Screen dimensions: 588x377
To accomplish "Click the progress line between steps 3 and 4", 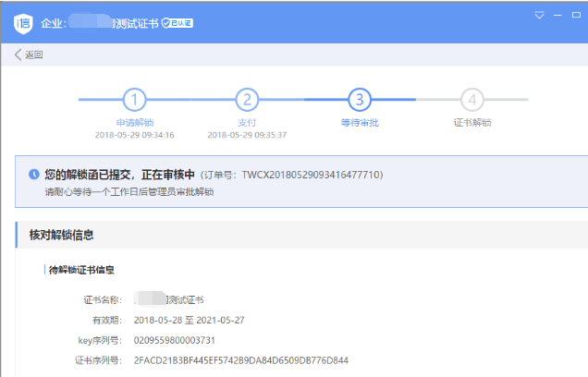I will click(416, 100).
